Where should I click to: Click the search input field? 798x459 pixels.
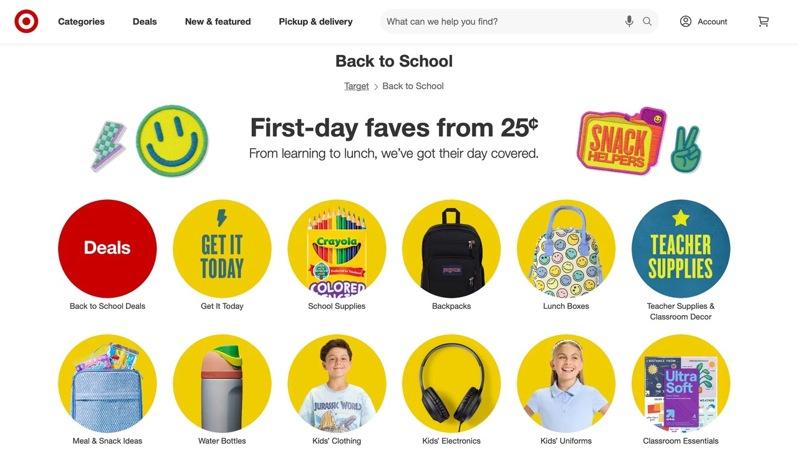point(503,21)
